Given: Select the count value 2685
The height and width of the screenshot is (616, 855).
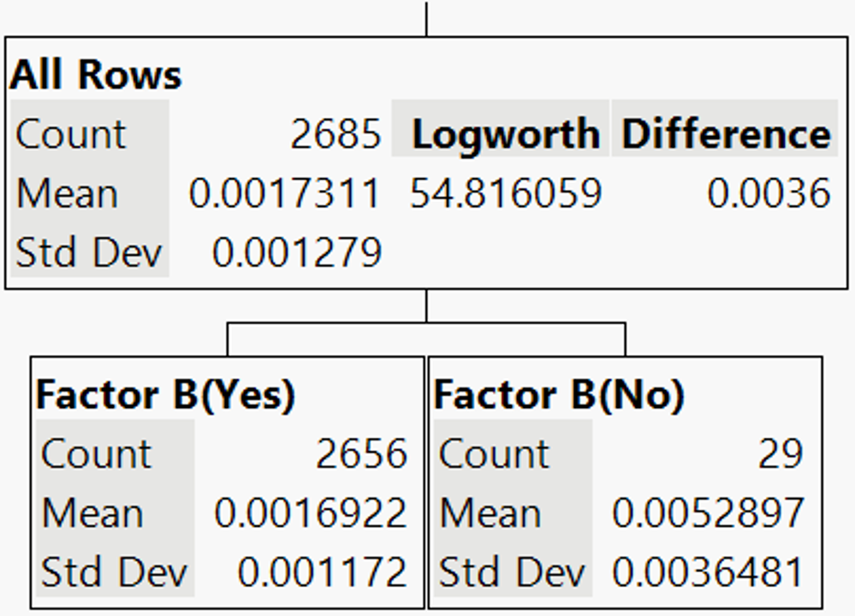Looking at the screenshot, I should 334,134.
